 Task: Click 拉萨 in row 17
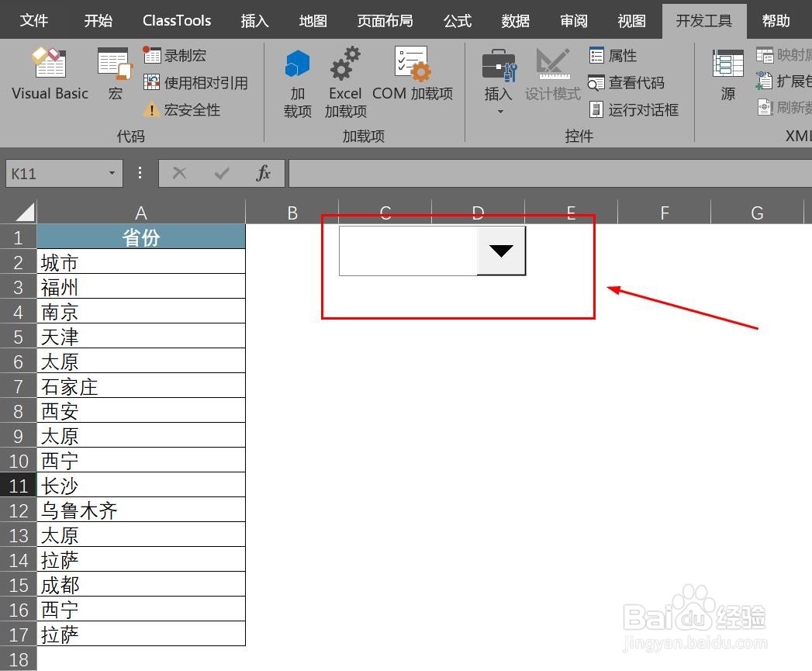(141, 635)
